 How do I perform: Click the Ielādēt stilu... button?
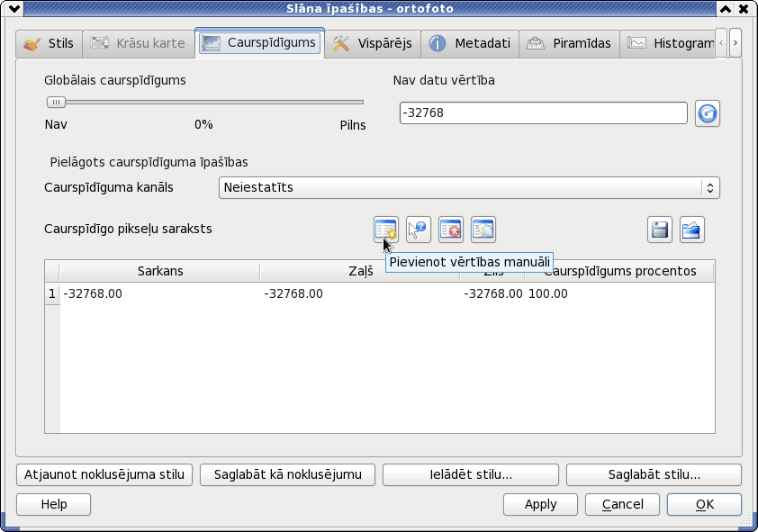[x=471, y=475]
